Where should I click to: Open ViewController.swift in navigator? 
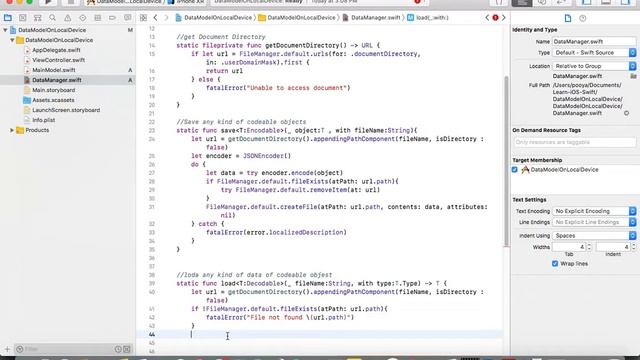pos(58,60)
